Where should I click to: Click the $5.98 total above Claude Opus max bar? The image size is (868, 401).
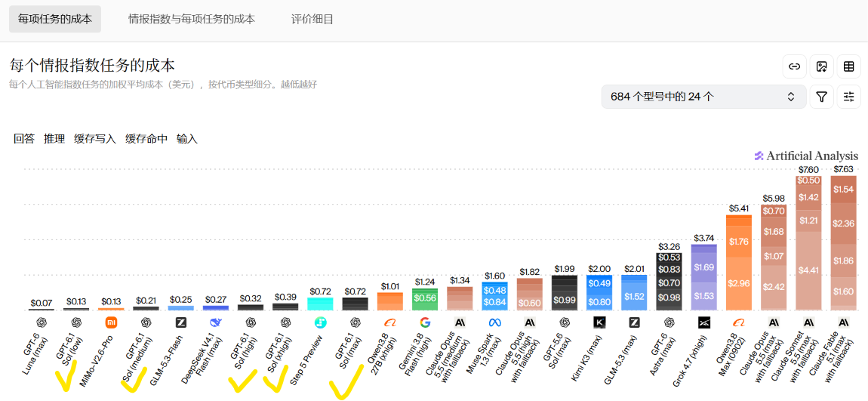774,198
